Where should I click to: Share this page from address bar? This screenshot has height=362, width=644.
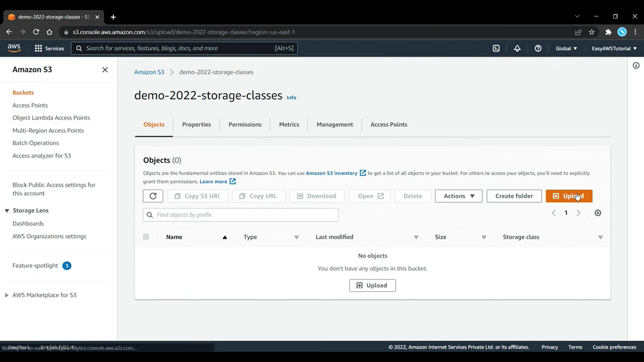click(x=578, y=32)
